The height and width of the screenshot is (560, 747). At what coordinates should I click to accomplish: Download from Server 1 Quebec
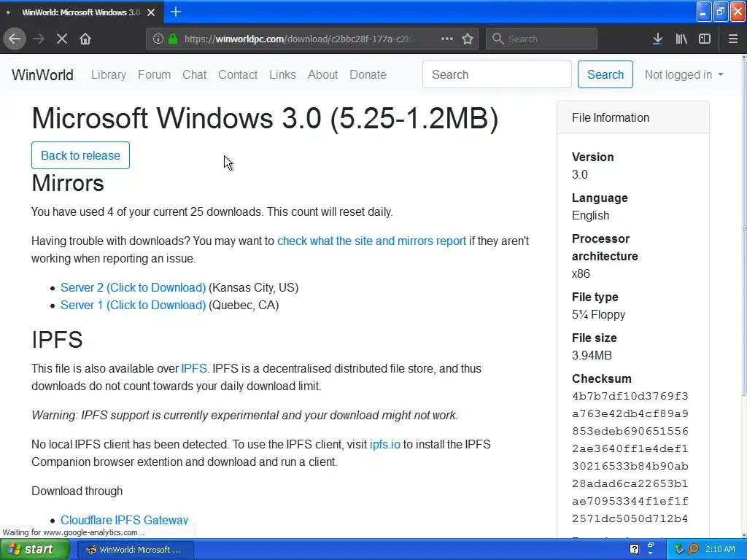[133, 306]
